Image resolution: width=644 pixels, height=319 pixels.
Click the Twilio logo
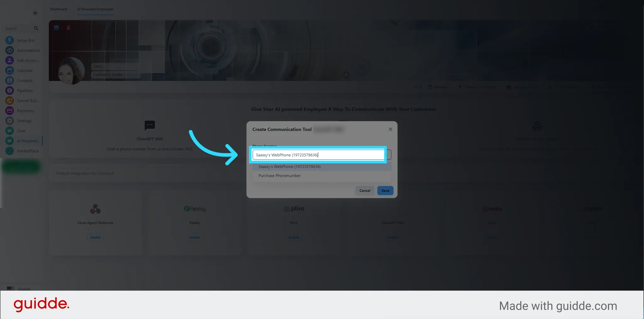point(492,209)
